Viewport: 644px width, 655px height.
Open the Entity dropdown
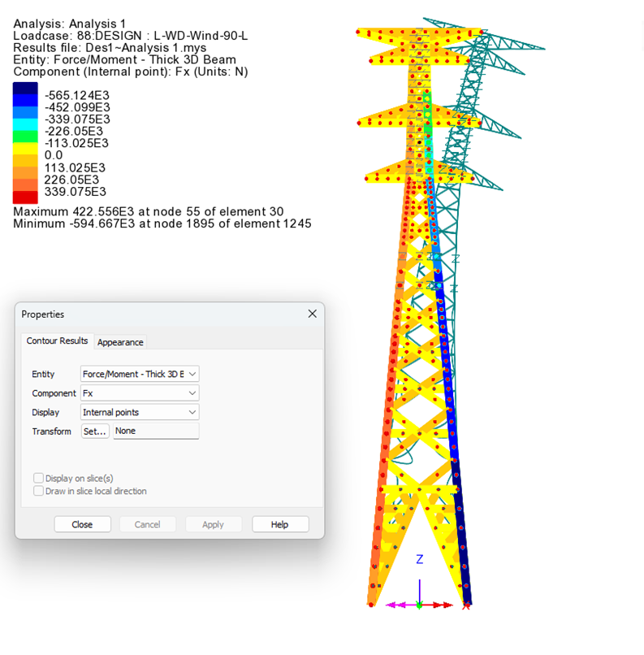click(x=140, y=374)
